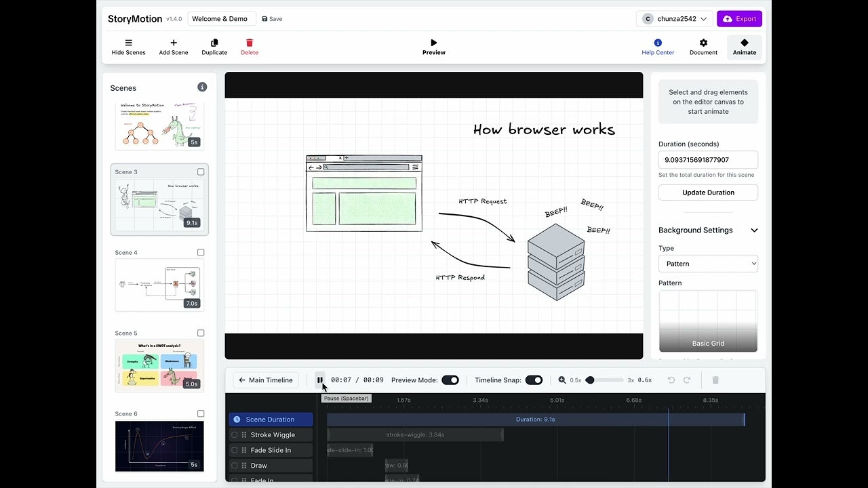Click the Duplicate scene icon
868x488 pixels.
coord(214,43)
